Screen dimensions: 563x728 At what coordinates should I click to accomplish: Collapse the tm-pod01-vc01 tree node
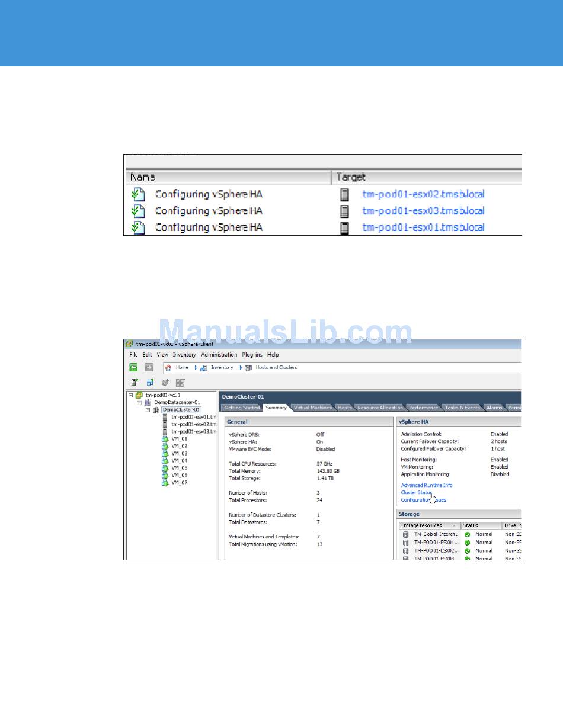click(x=130, y=395)
